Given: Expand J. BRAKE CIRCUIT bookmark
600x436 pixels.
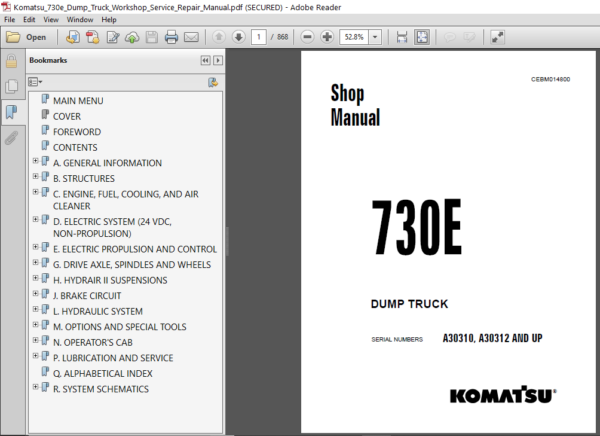Looking at the screenshot, I should click(x=35, y=294).
